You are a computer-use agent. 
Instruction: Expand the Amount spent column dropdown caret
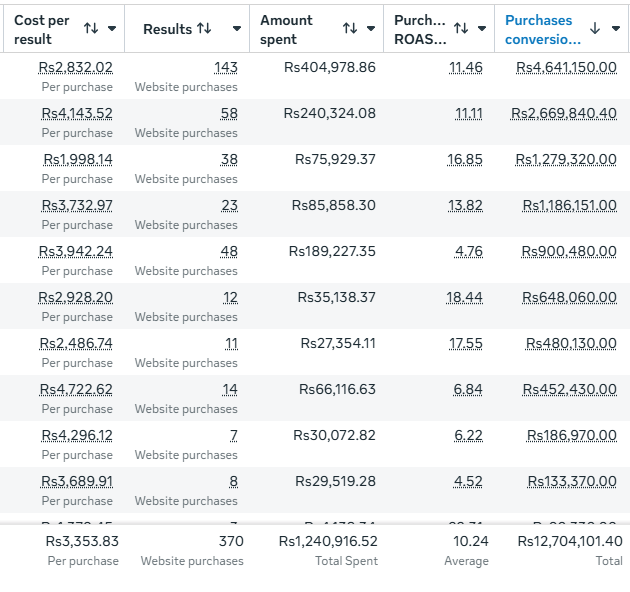tap(370, 28)
